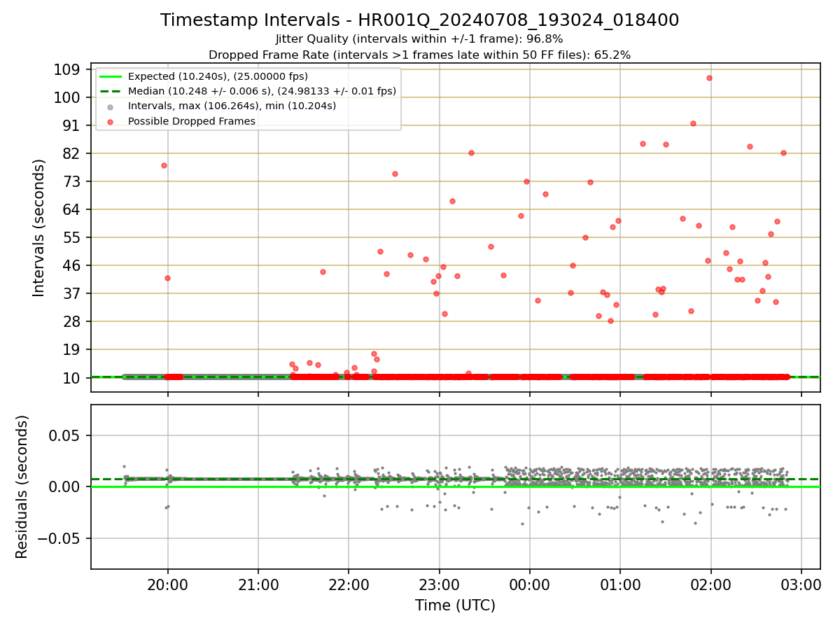Click the plot title containing HR001Q_20240708_193024_018400

click(419, 20)
